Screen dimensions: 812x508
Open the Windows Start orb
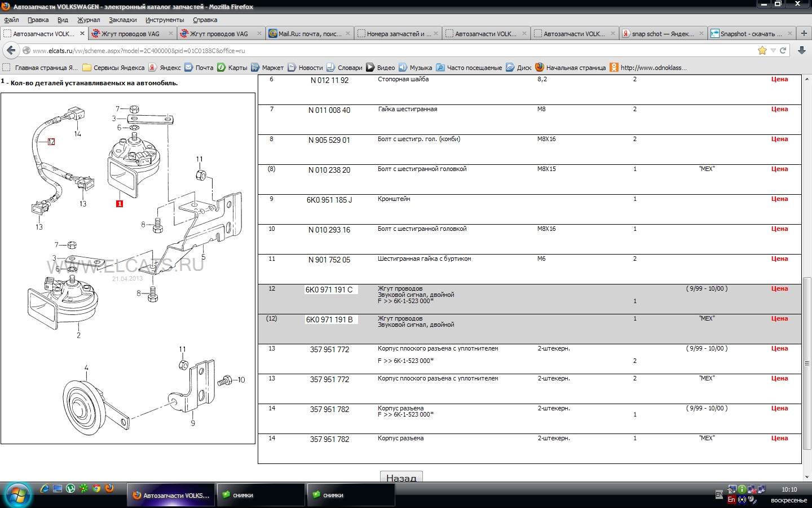pos(17,495)
